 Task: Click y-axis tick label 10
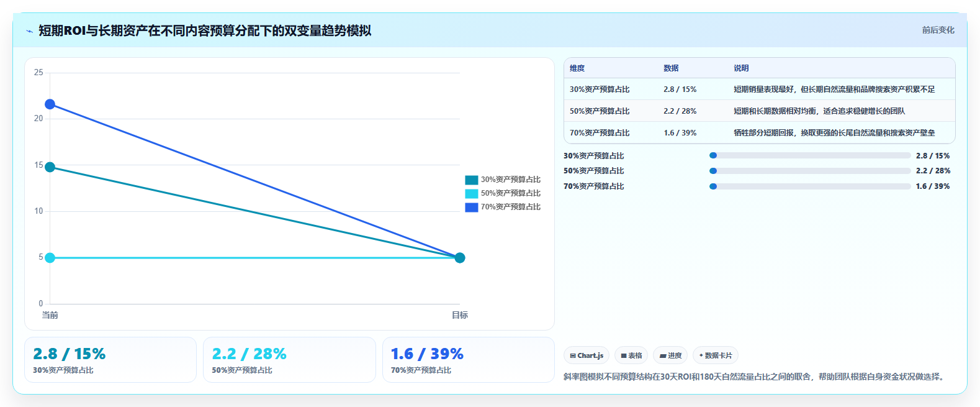38,211
